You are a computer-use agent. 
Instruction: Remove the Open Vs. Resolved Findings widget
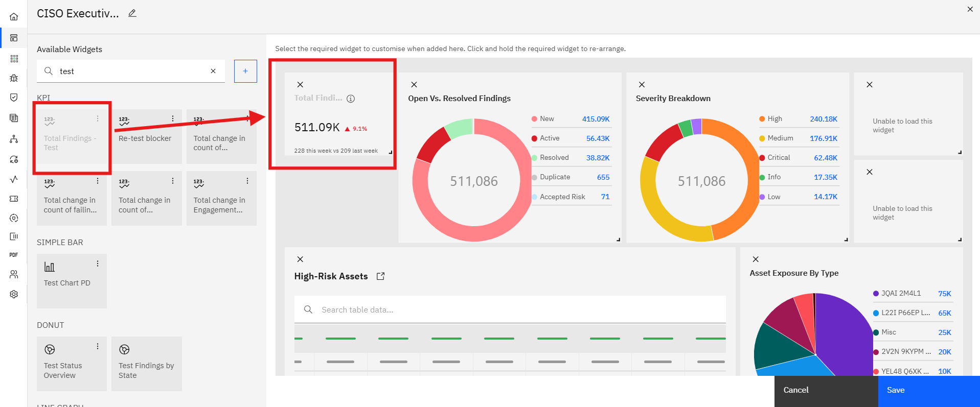click(x=414, y=85)
